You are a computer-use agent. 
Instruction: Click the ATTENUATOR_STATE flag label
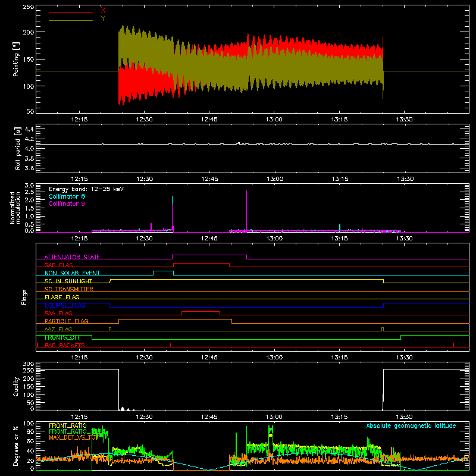(x=72, y=257)
